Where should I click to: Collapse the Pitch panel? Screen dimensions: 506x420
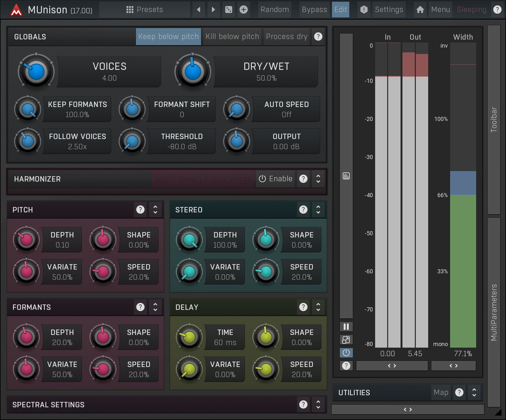pyautogui.click(x=155, y=210)
